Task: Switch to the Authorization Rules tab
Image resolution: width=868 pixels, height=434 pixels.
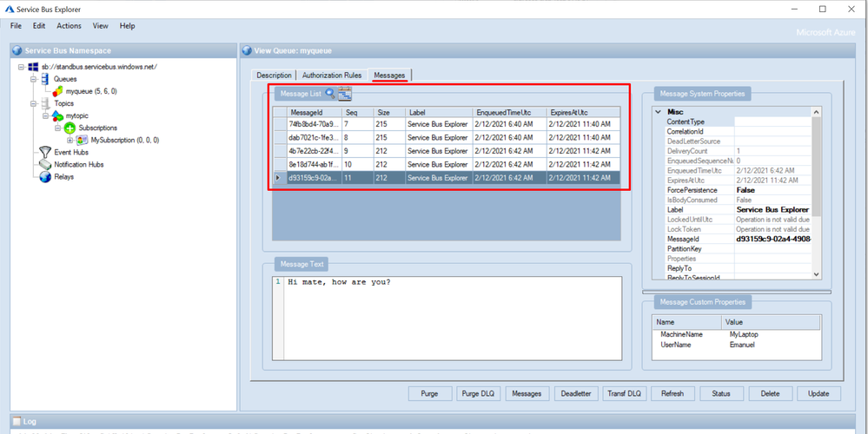Action: (x=332, y=76)
